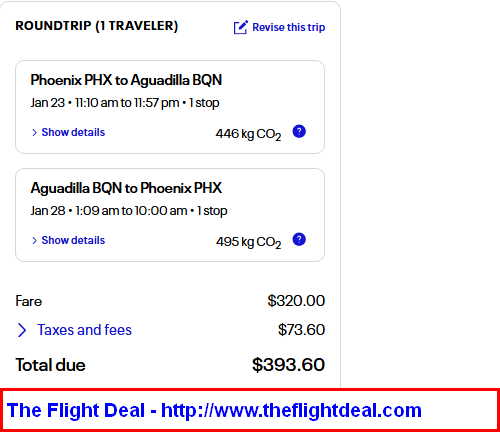Select the Aguadilla BQN to Phoenix PHX heading
This screenshot has height=432, width=500.
pyautogui.click(x=126, y=188)
